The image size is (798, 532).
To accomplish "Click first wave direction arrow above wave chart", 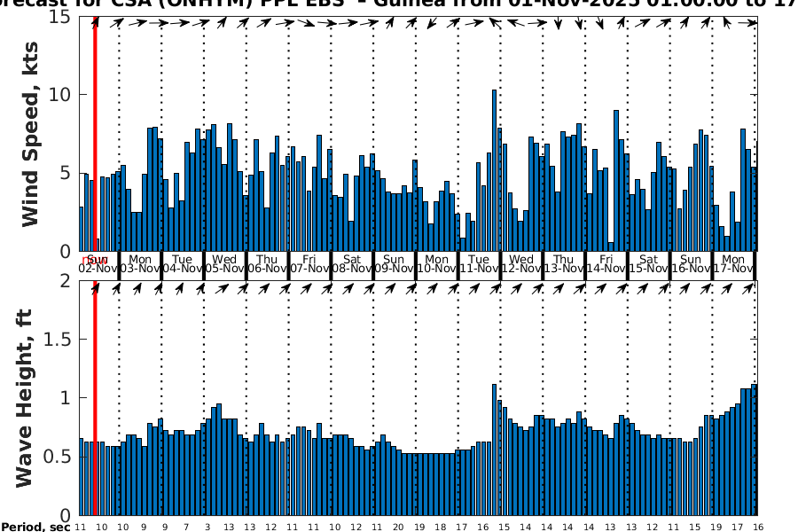I will pos(95,288).
